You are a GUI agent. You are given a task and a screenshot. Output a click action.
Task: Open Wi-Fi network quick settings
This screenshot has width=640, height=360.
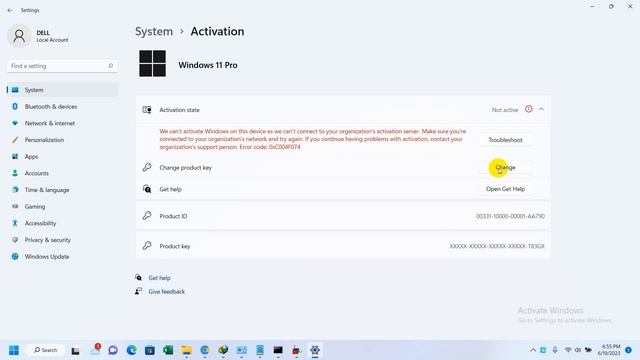click(568, 350)
